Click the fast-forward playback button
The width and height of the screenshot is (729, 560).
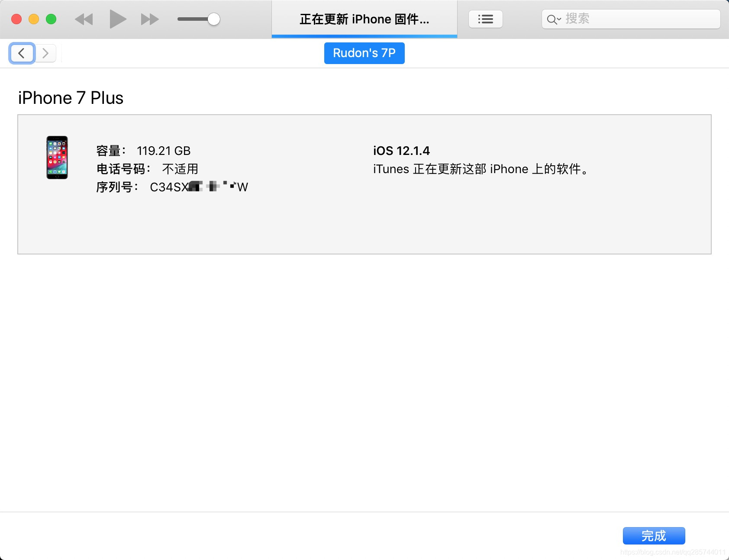click(150, 19)
